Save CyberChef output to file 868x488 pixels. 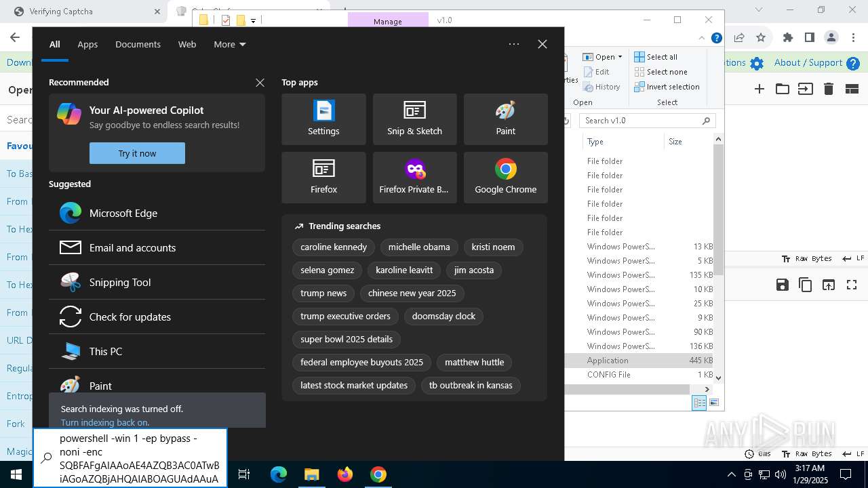point(783,285)
